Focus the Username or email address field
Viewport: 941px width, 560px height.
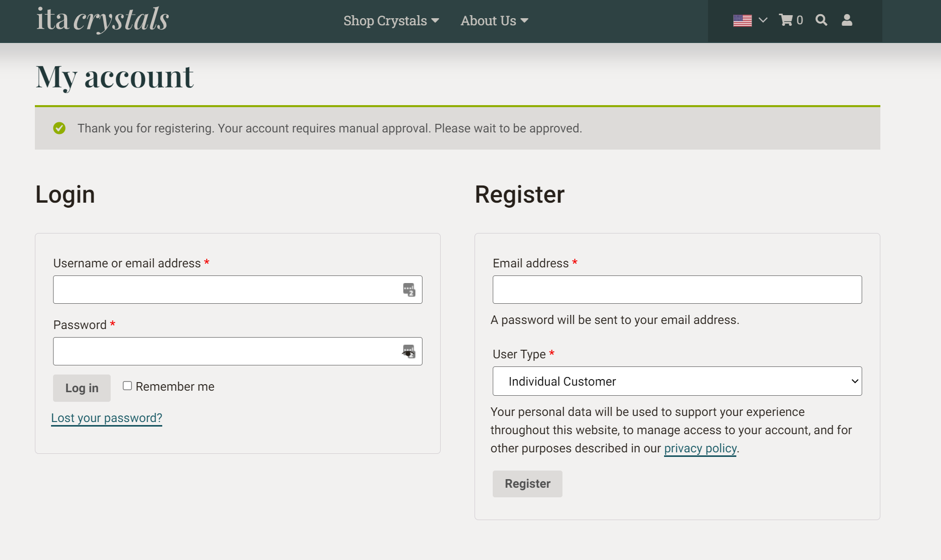click(238, 290)
